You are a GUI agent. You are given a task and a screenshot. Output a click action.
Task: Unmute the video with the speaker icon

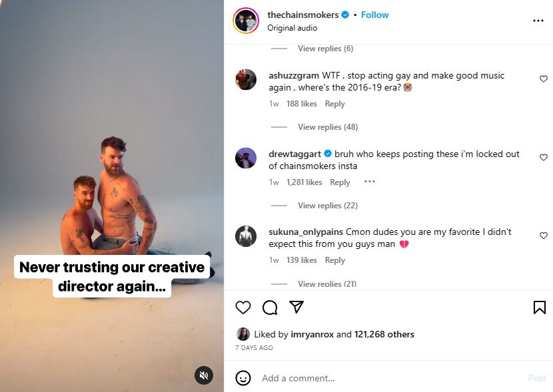204,375
